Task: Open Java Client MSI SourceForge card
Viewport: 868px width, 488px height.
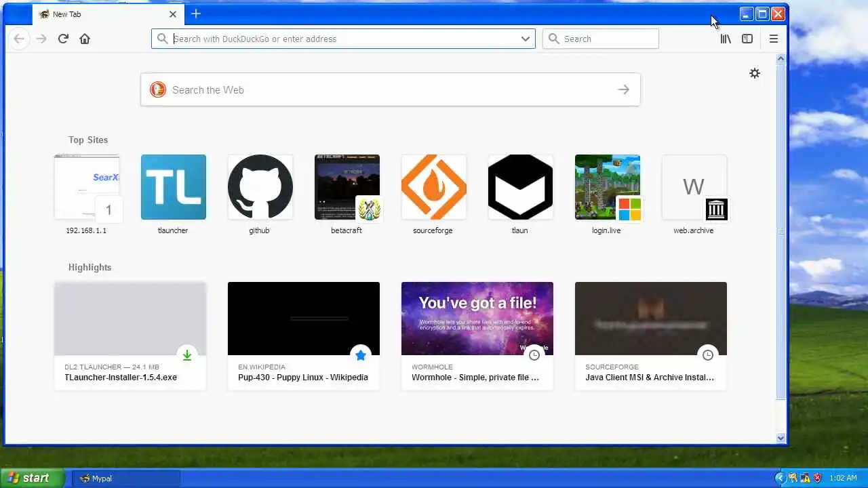Action: pos(651,336)
